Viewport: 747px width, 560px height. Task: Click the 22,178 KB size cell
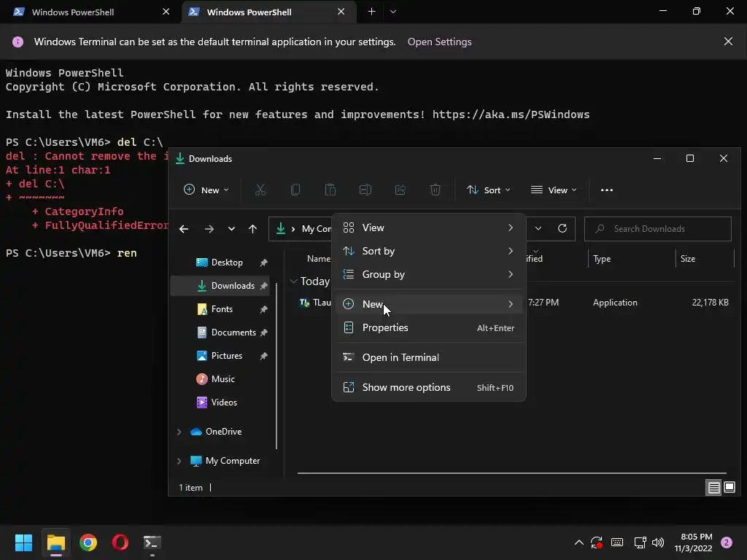(x=710, y=303)
